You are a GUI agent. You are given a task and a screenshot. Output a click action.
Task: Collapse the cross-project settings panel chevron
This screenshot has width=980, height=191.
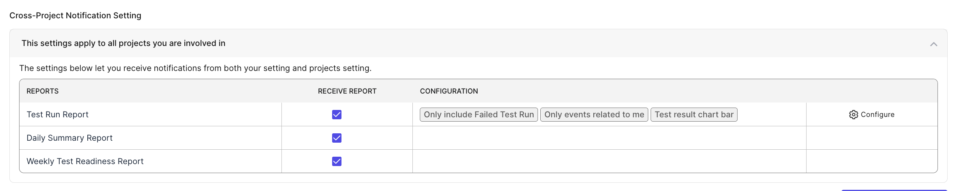934,44
